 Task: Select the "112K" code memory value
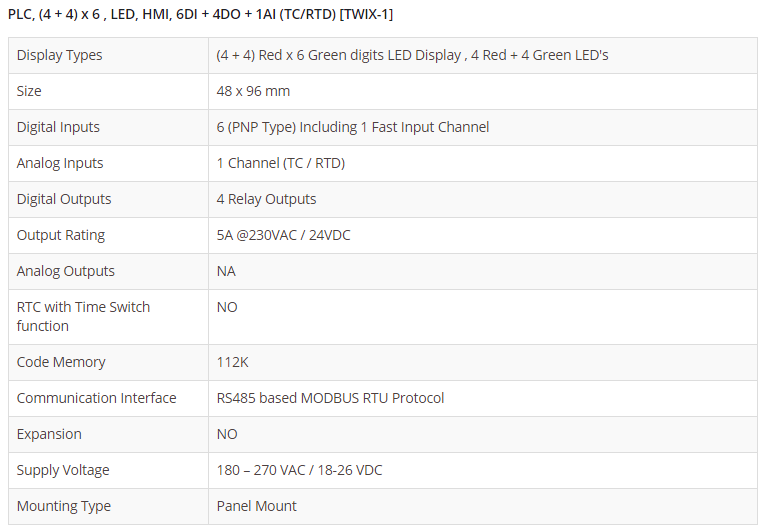click(x=233, y=362)
